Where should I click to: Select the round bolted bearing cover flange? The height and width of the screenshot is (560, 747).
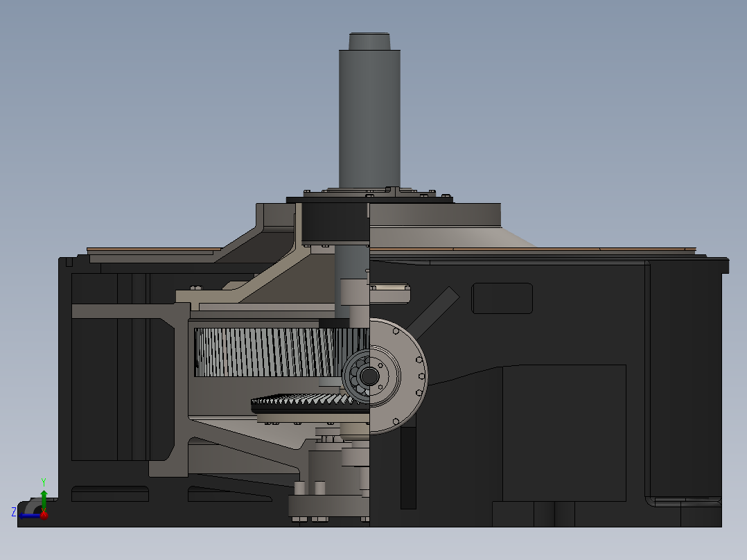(x=398, y=376)
